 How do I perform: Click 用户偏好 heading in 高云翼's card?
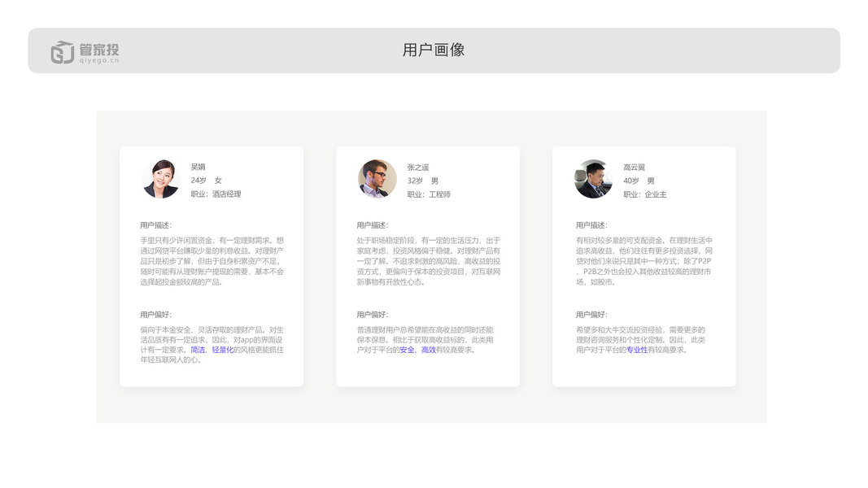(x=591, y=315)
